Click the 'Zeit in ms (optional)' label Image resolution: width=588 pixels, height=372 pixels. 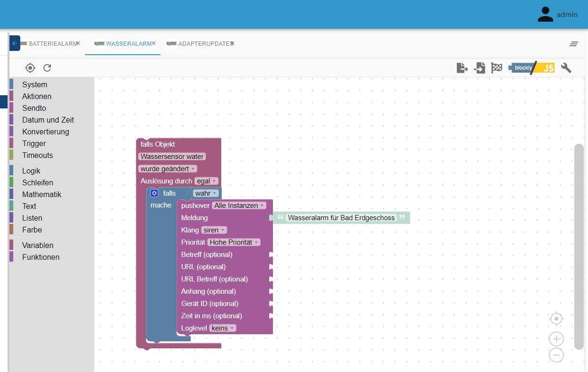click(x=211, y=316)
